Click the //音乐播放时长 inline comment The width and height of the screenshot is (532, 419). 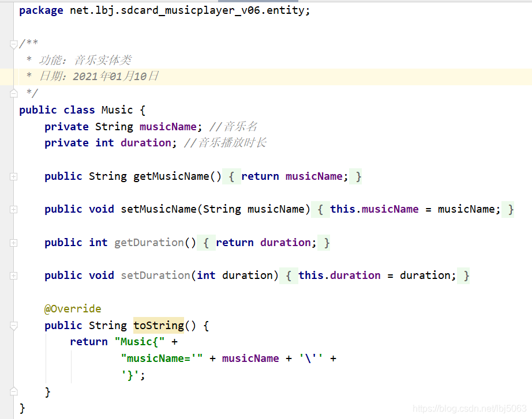coord(225,143)
